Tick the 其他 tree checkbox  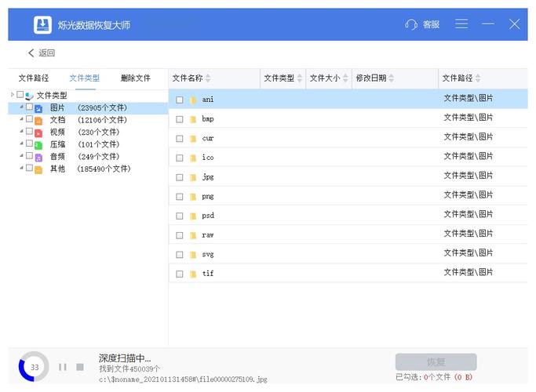[x=29, y=168]
